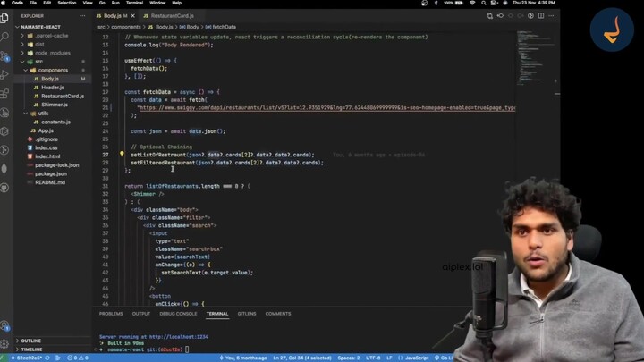Screen dimensions: 644x362
Task: Open the PROBLEMS panel tab
Action: (x=111, y=314)
